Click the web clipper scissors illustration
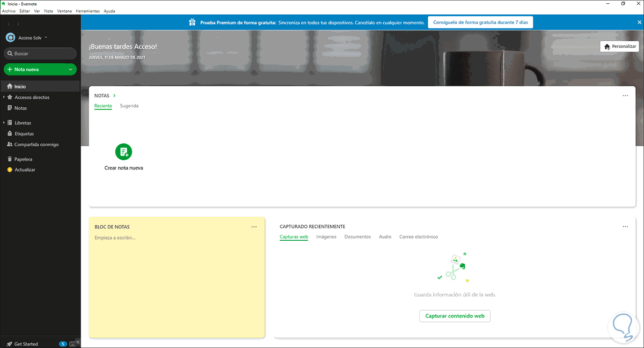Viewport: 644px width, 348px height. point(454,266)
